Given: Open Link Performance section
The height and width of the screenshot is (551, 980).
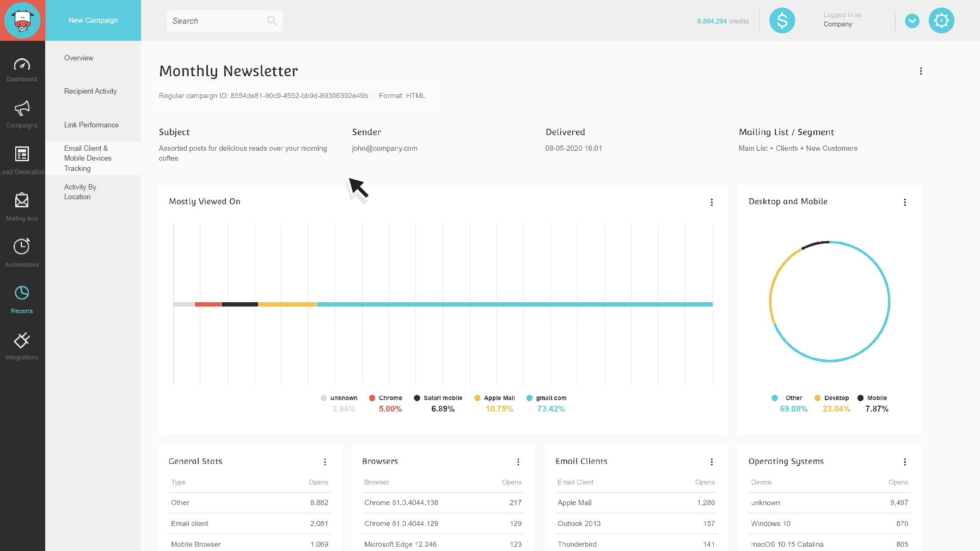Looking at the screenshot, I should click(x=91, y=125).
